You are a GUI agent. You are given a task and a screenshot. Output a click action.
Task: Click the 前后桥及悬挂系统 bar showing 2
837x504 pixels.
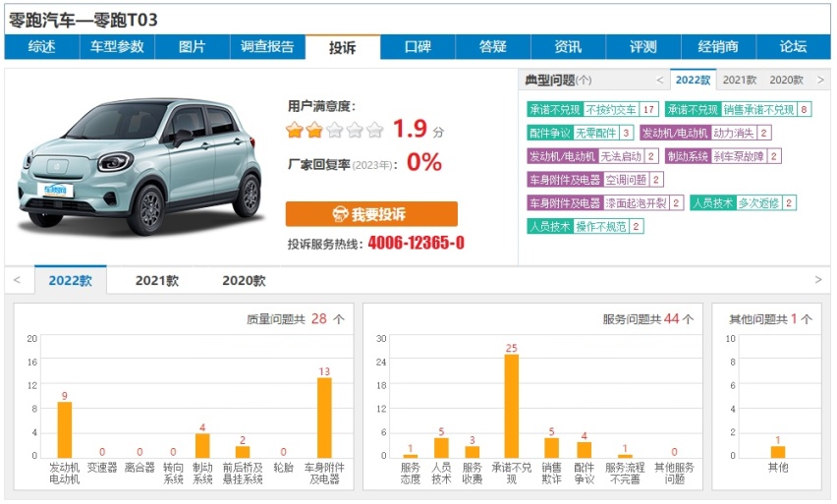[243, 452]
